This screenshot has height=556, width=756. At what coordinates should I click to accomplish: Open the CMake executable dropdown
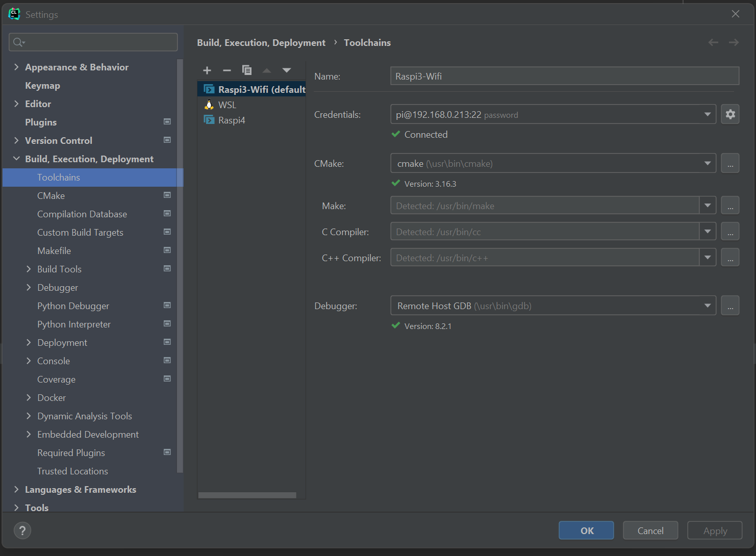(x=553, y=163)
